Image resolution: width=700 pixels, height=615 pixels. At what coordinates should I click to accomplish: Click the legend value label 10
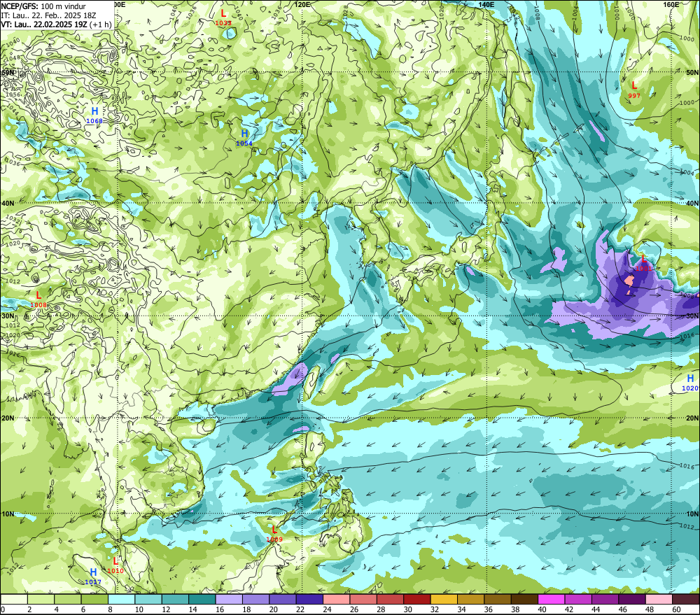(x=139, y=609)
